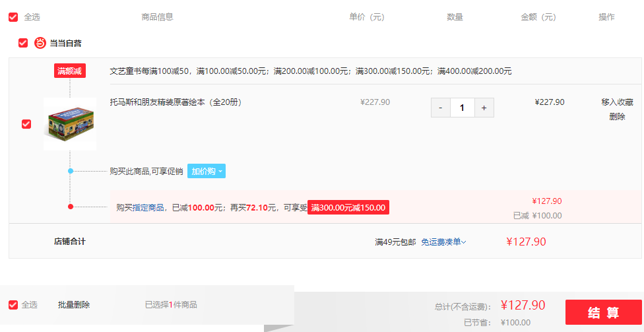Increase quantity with the plus button
Viewport: 644px width, 332px height.
[x=484, y=108]
